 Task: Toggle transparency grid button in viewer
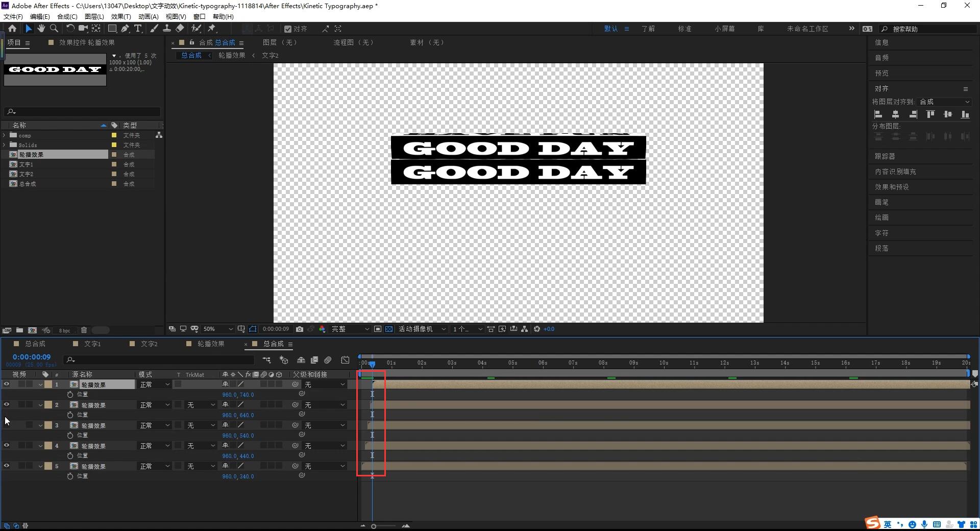(389, 329)
